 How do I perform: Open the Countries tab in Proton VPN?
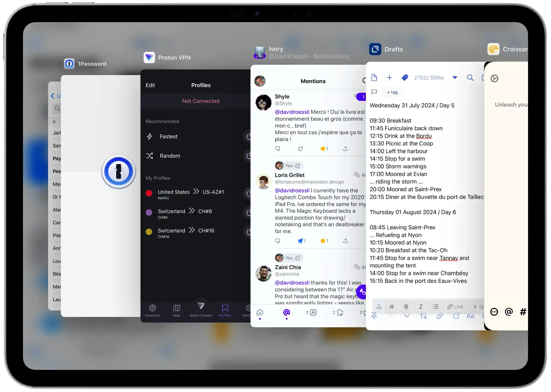pyautogui.click(x=152, y=311)
